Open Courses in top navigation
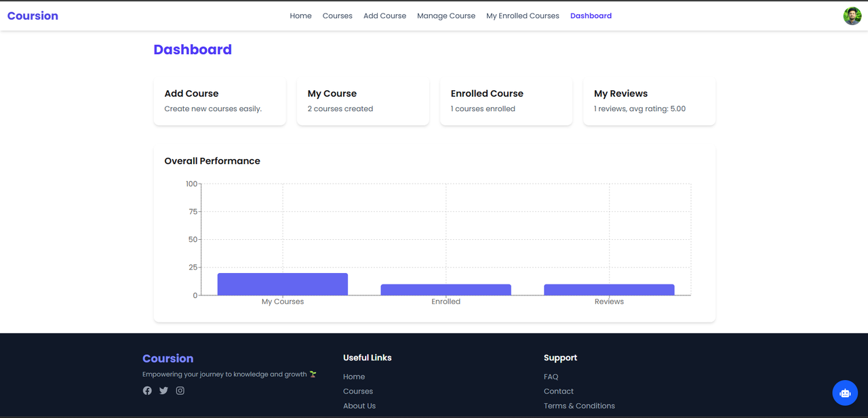 [x=337, y=16]
